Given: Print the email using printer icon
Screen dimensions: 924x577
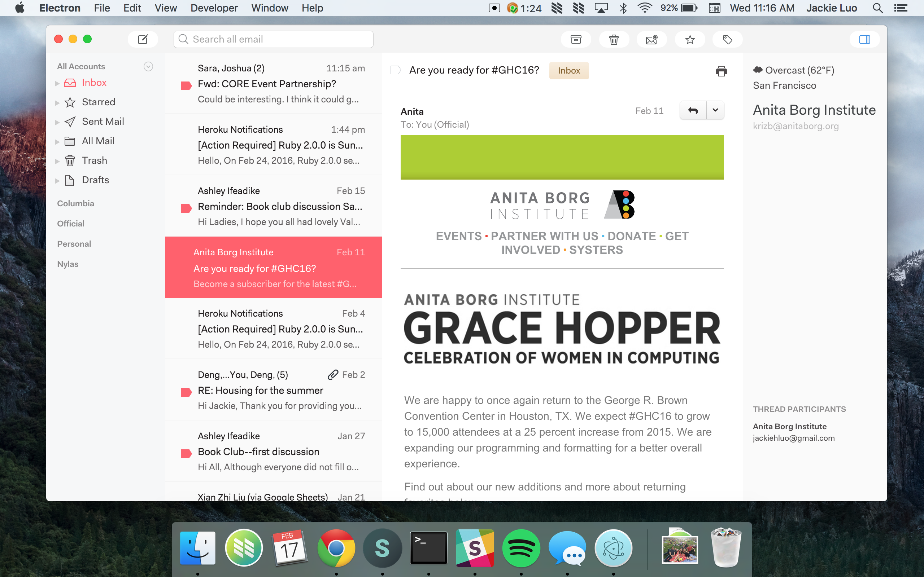Looking at the screenshot, I should (721, 71).
